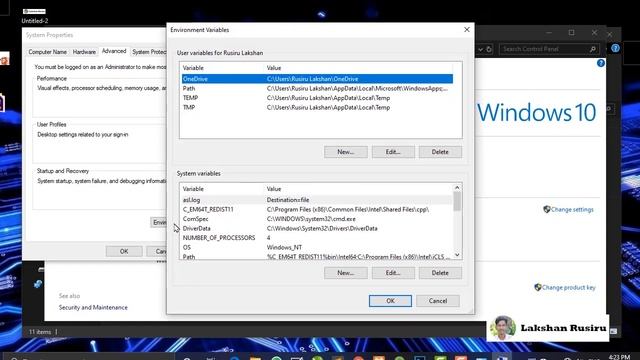Click the blue help icon above Windows 10 logo

[600, 63]
